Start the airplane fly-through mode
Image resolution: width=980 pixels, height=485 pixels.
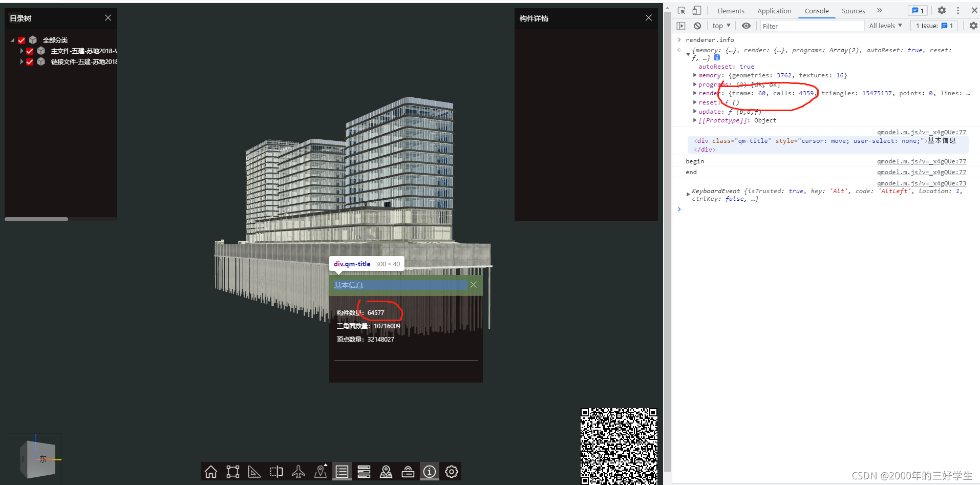(299, 472)
